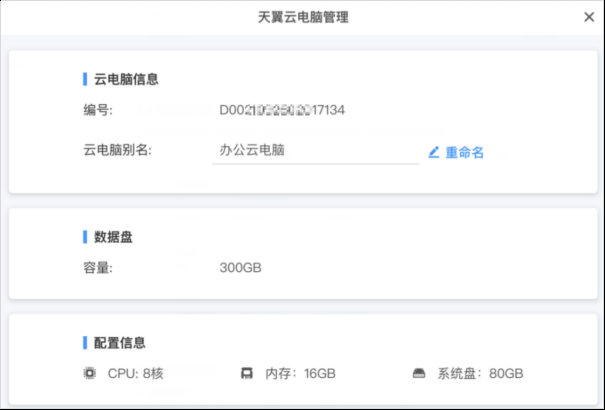The image size is (605, 410).
Task: Click the 300GB capacity value
Action: coord(240,267)
